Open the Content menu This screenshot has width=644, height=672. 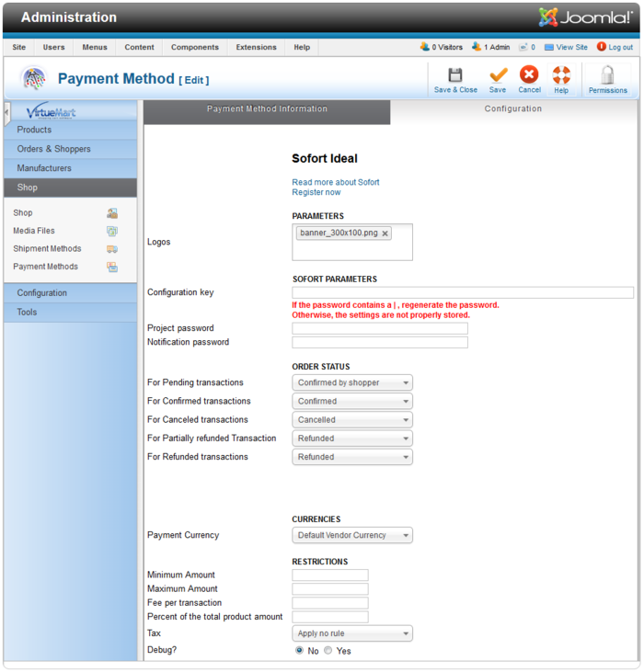(139, 47)
